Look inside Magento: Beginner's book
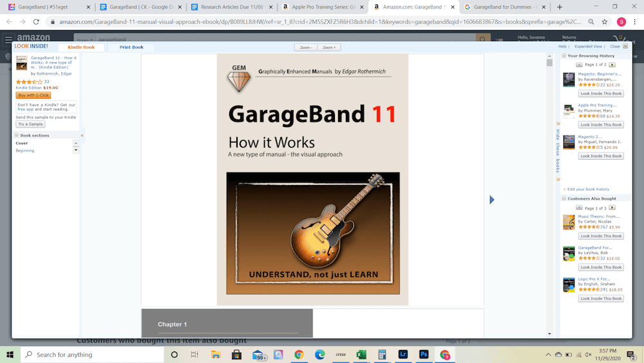Image resolution: width=644 pixels, height=363 pixels. [601, 93]
